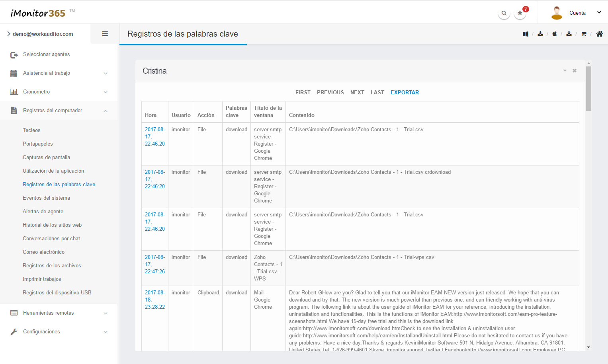Click the Apple logo icon
608x364 pixels.
[x=554, y=34]
